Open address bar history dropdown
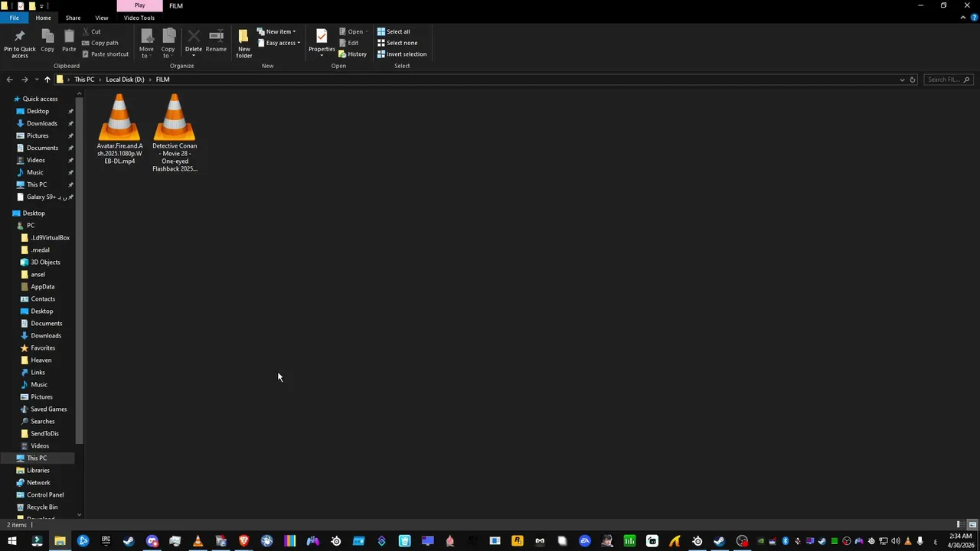 click(x=902, y=80)
